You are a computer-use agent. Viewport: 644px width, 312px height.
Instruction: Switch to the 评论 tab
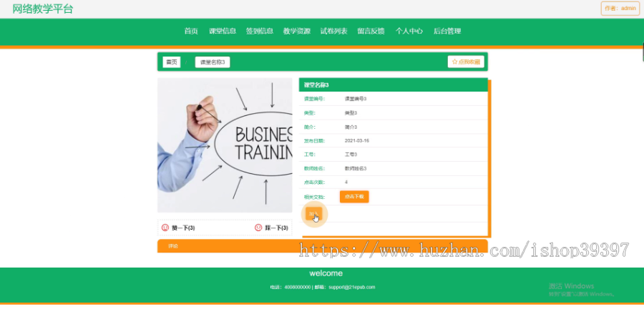[173, 246]
